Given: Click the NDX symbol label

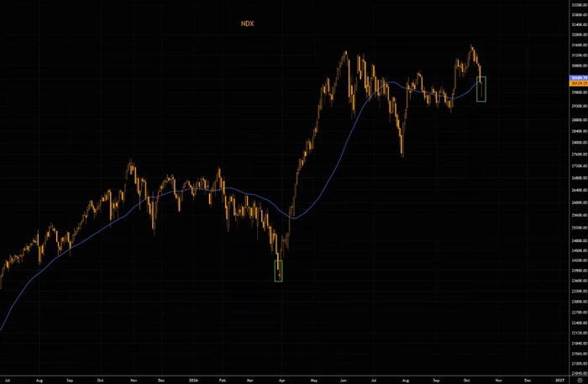Looking at the screenshot, I should [247, 24].
